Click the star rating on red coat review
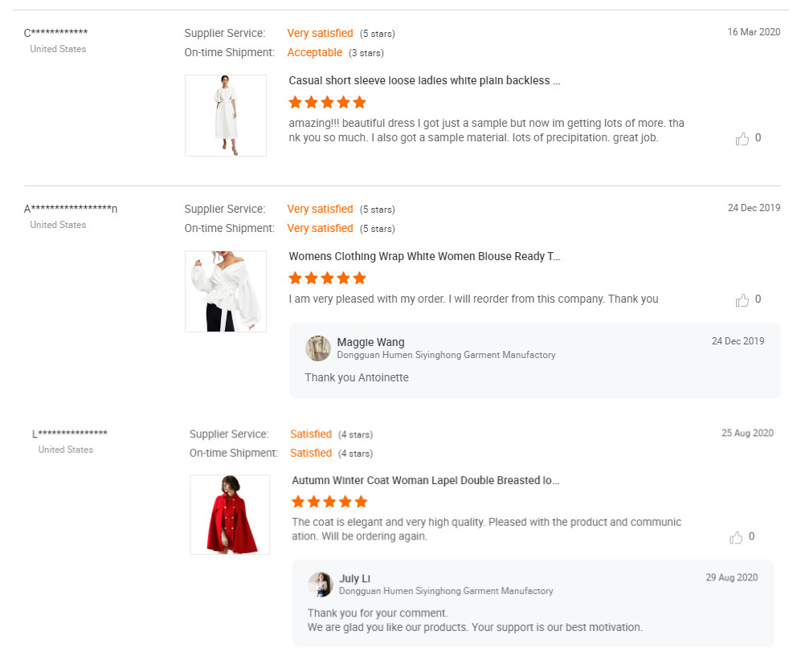 tap(329, 502)
